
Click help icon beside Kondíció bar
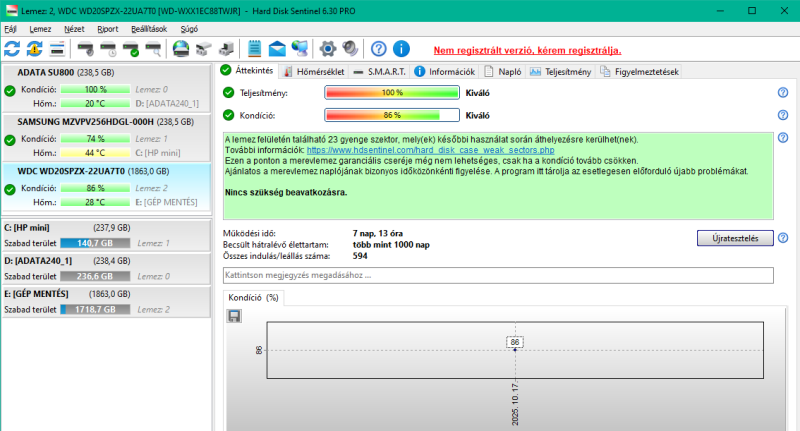pyautogui.click(x=783, y=115)
